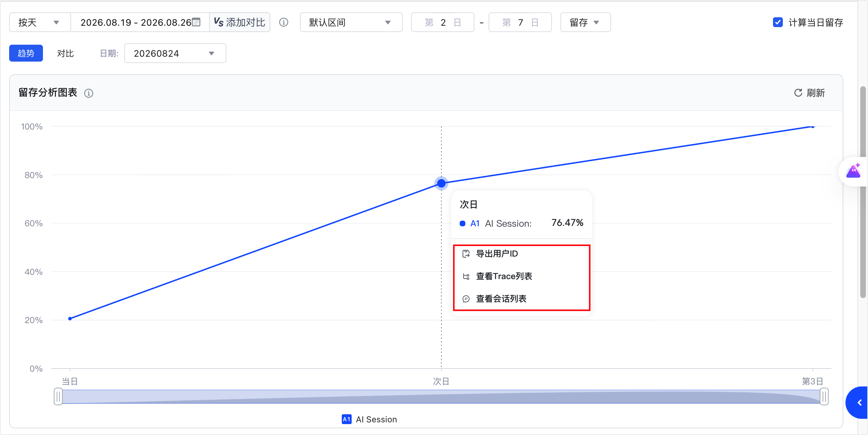Click the left handle of chart range slider
This screenshot has height=435, width=868.
(x=58, y=397)
